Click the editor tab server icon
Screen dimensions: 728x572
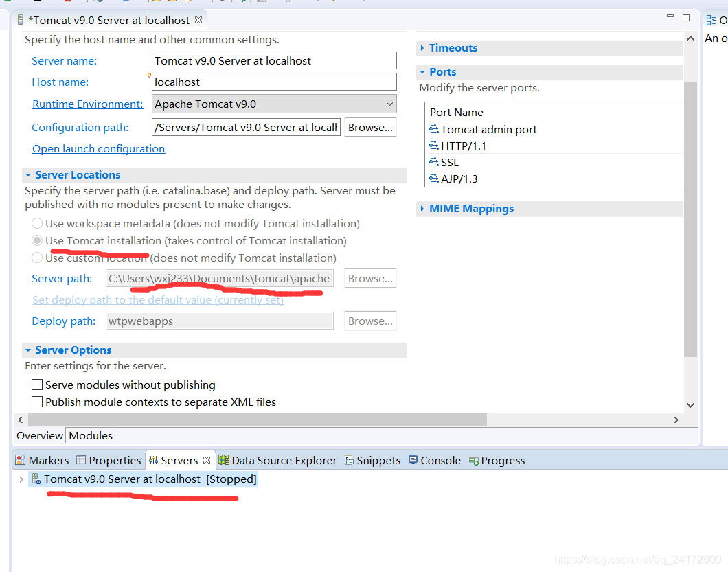point(20,20)
